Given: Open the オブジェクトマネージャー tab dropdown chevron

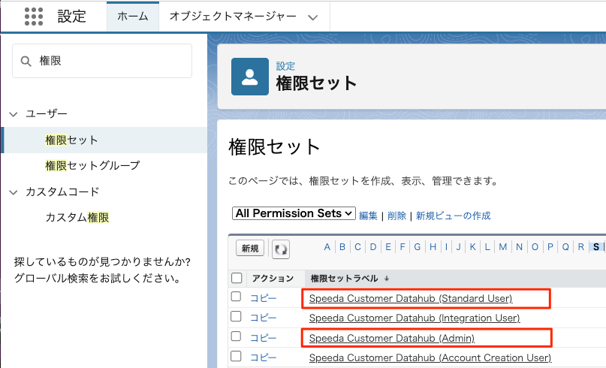Looking at the screenshot, I should 313,17.
